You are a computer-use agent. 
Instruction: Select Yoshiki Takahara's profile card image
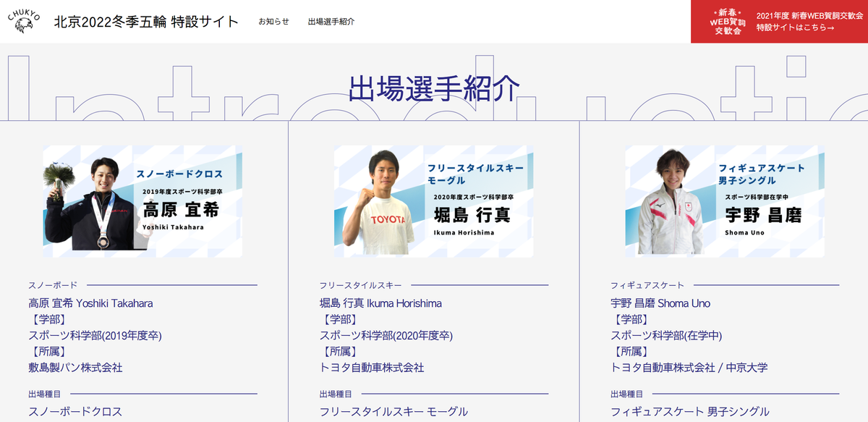point(142,201)
